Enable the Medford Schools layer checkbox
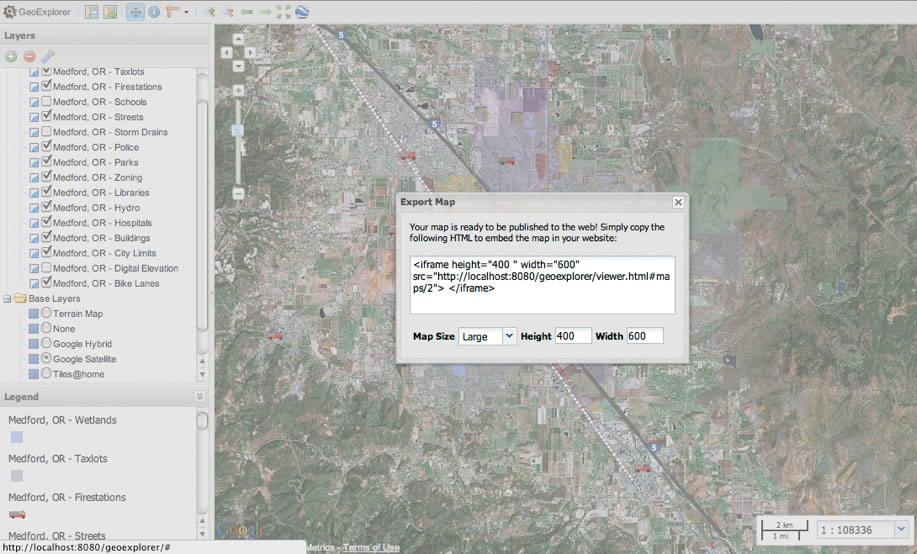The height and width of the screenshot is (554, 917). pyautogui.click(x=47, y=102)
